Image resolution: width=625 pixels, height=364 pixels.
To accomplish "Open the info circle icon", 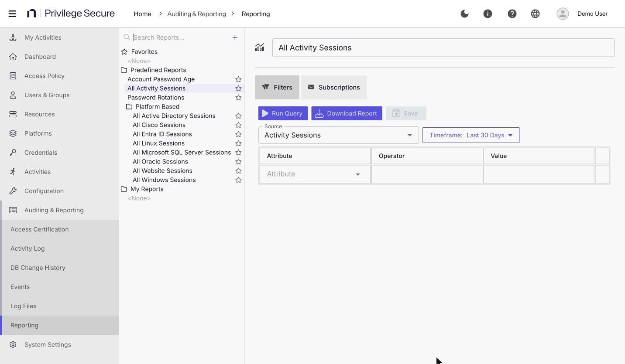I will 488,14.
